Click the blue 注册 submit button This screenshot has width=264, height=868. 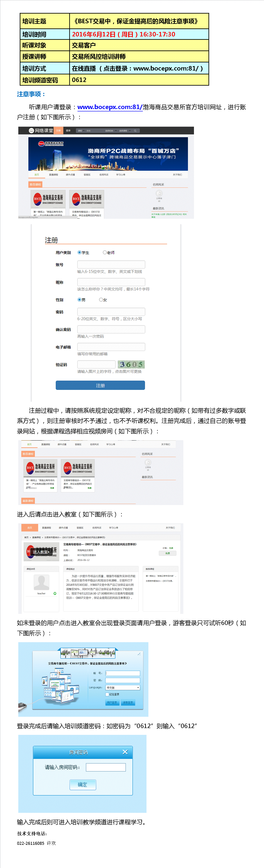pos(100,385)
